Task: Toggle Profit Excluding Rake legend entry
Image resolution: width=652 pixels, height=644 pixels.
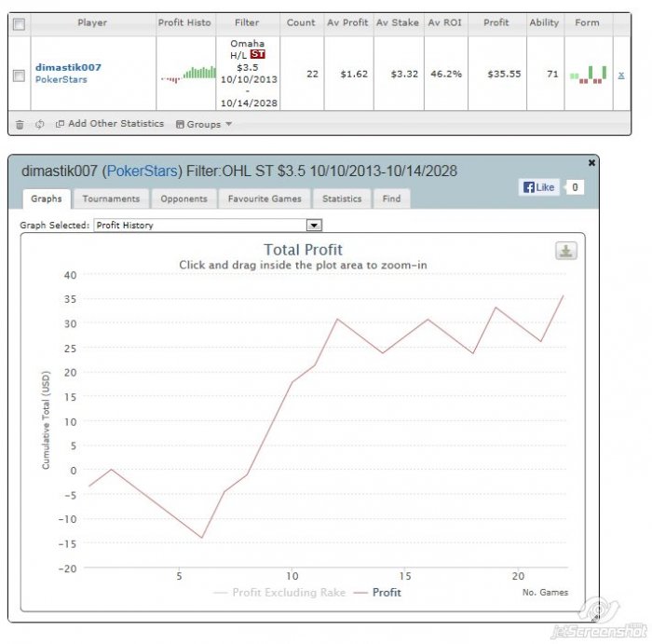Action: point(279,593)
